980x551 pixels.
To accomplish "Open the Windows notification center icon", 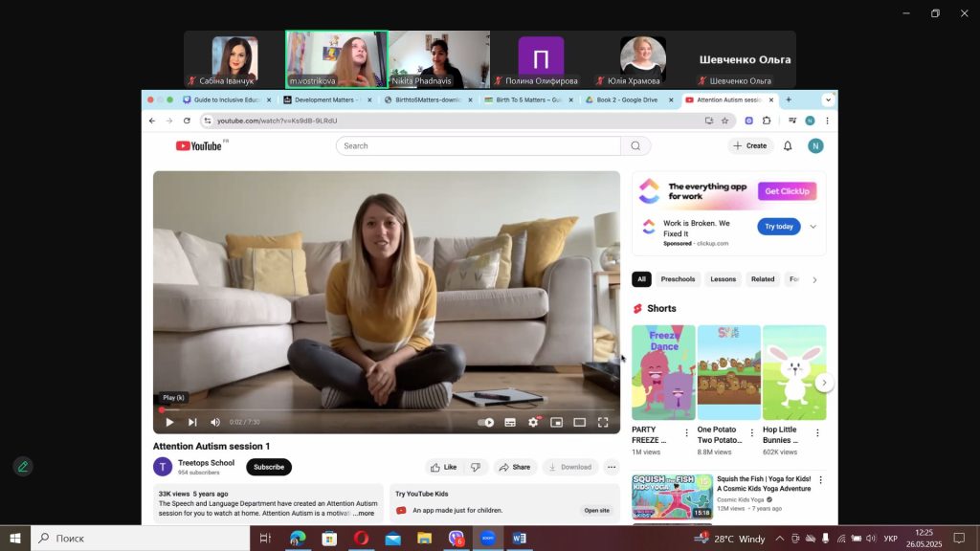I will 959,538.
